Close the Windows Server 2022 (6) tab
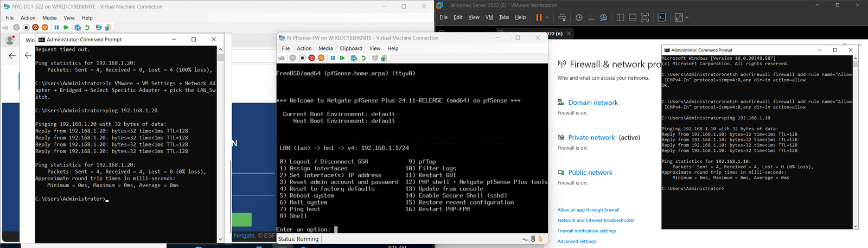868x248 pixels. [x=569, y=34]
